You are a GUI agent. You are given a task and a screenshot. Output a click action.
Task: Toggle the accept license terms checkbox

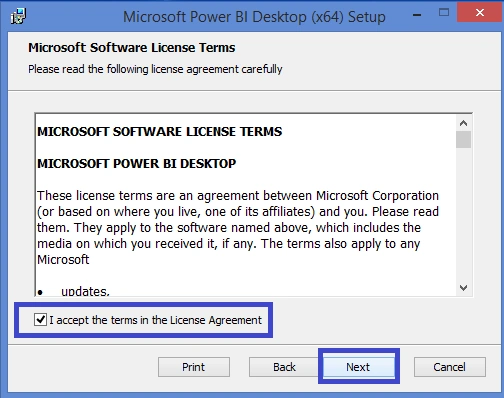(40, 320)
